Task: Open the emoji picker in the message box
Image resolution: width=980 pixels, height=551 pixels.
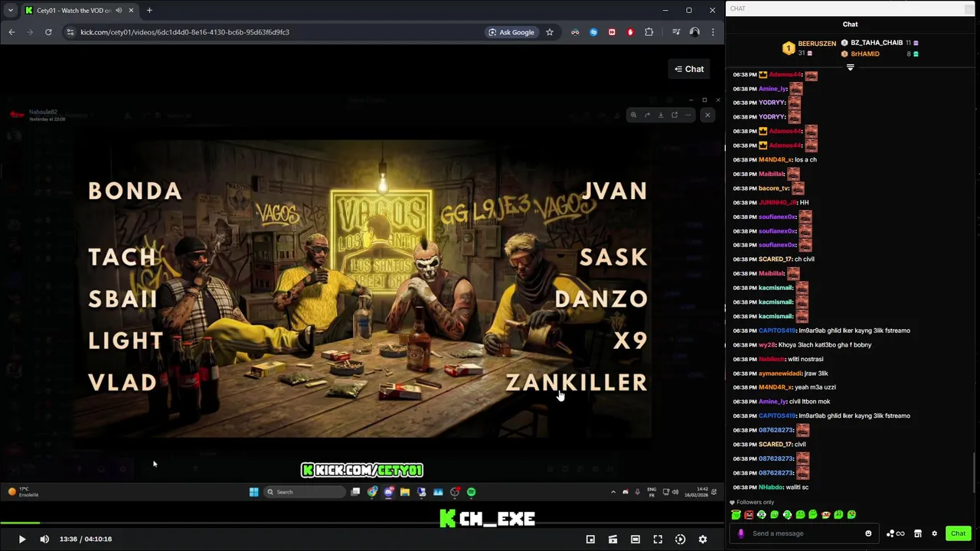Action: pyautogui.click(x=868, y=533)
